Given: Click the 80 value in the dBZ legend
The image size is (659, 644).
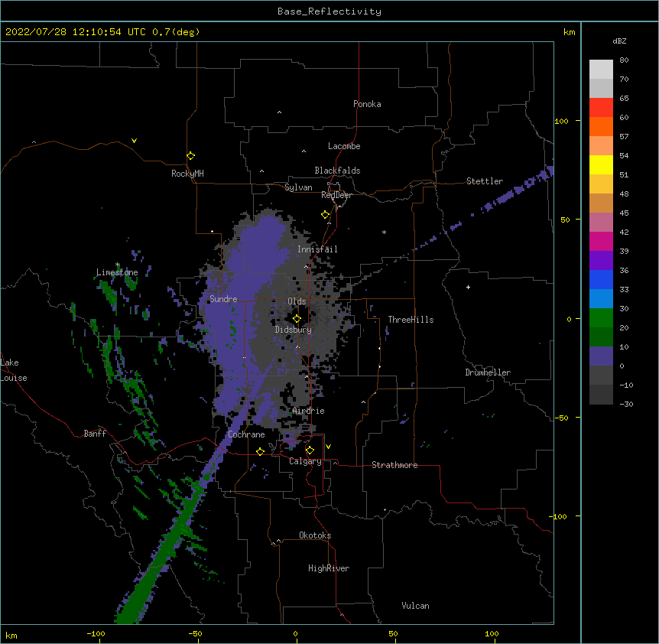Looking at the screenshot, I should pos(624,60).
